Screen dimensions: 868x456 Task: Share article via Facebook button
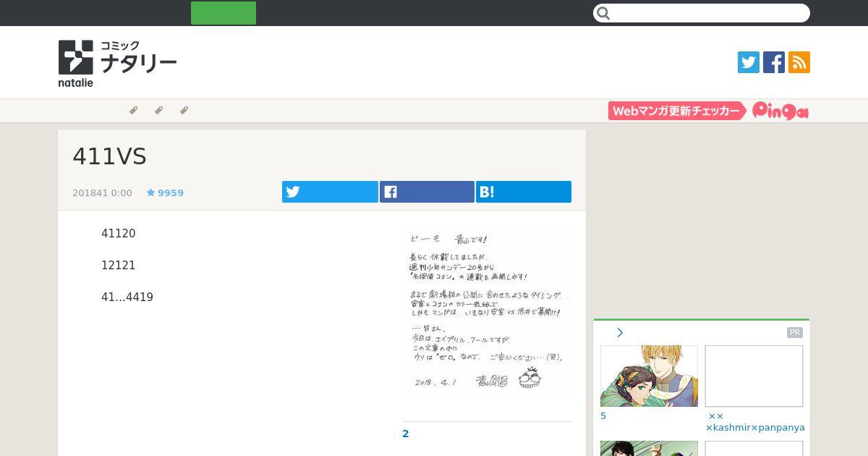427,192
